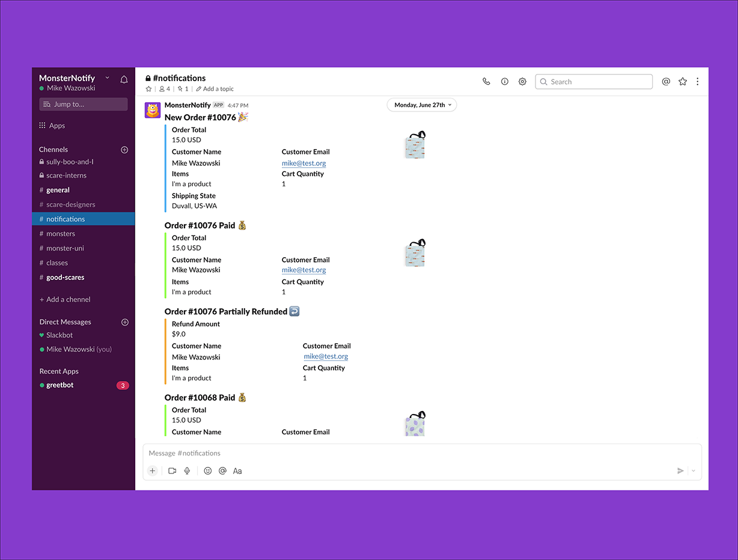
Task: Click the Jump to... search box
Action: click(84, 104)
